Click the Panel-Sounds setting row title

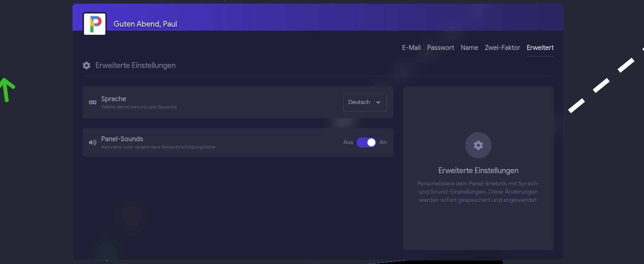(122, 139)
